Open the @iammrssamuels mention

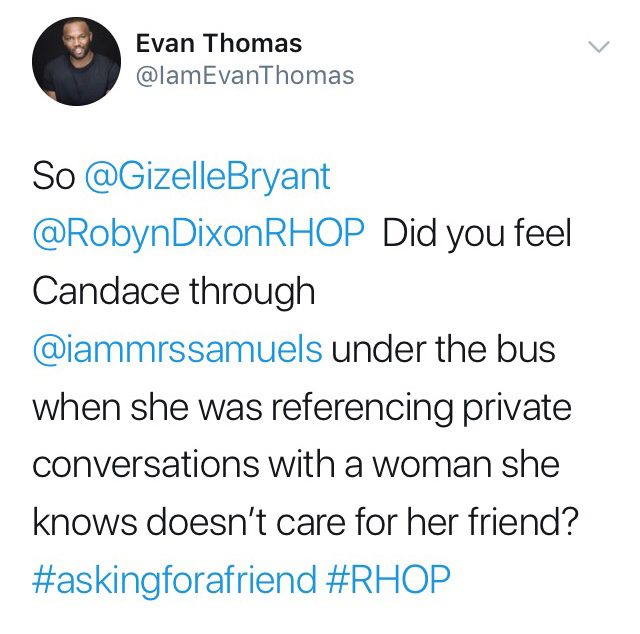point(178,349)
